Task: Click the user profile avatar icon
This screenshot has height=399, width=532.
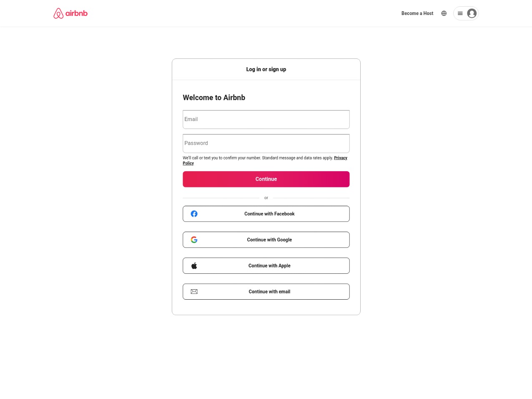Action: coord(472,13)
